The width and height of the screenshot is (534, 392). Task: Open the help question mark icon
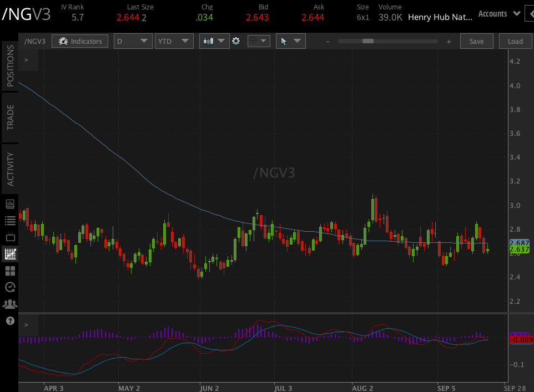coord(10,320)
